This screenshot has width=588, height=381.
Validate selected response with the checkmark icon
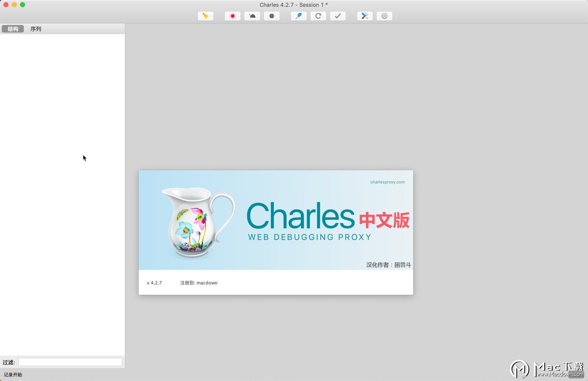[x=338, y=16]
